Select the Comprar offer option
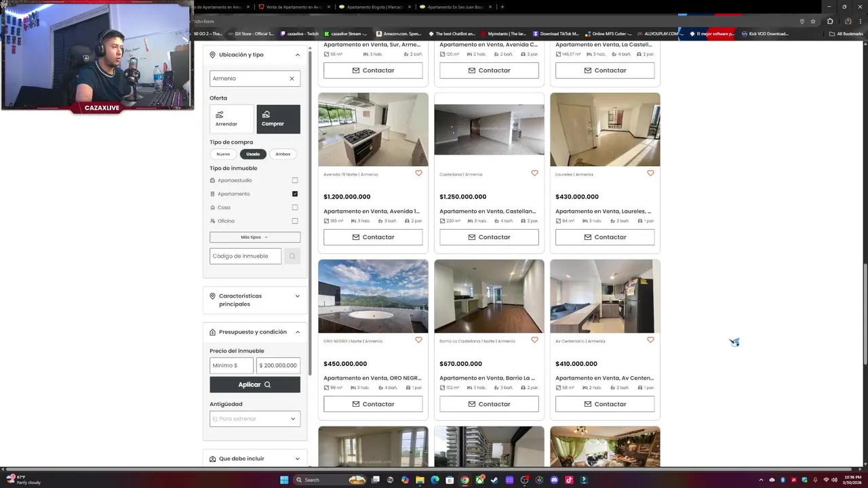Viewport: 868px width, 488px height. pos(278,119)
